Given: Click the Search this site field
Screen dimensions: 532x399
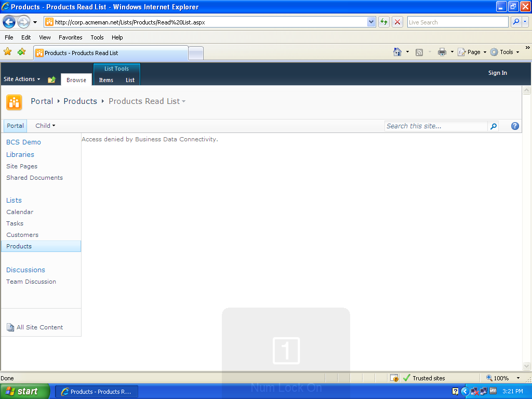Looking at the screenshot, I should [x=436, y=126].
